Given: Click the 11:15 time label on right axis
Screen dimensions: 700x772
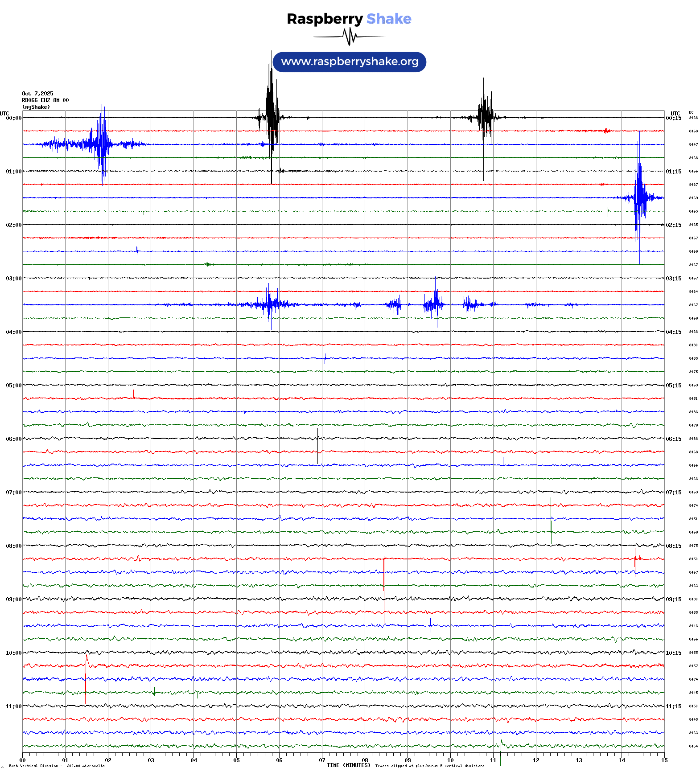Looking at the screenshot, I should click(673, 706).
